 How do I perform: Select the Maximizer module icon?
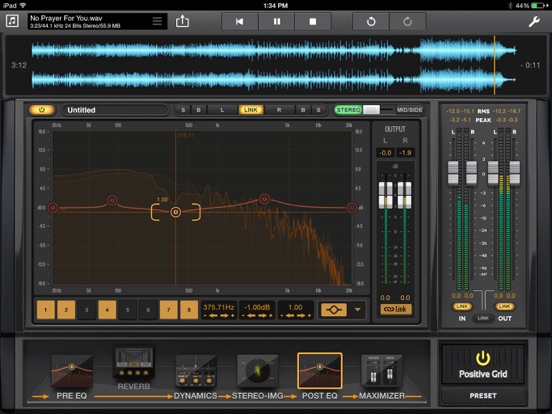click(x=382, y=371)
